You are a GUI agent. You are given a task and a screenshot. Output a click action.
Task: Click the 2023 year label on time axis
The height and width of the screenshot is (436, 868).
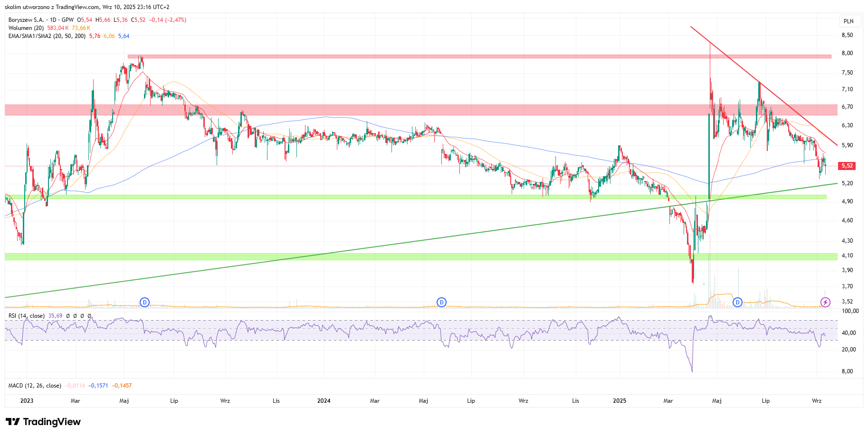(27, 401)
